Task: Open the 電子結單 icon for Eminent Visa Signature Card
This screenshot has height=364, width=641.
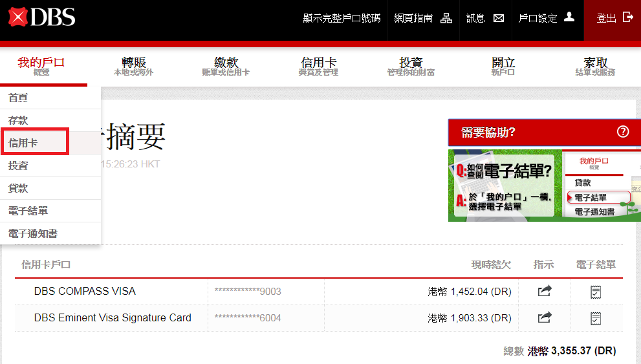Action: tap(596, 317)
